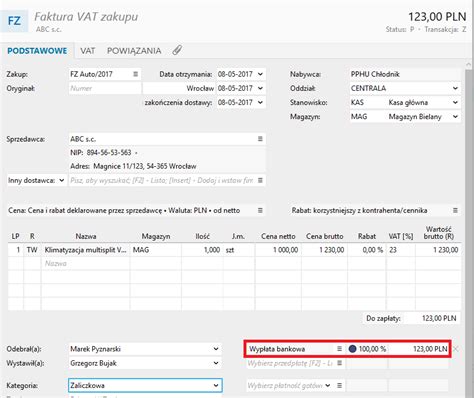
Task: Click the Wypłata bankowa 123,00 PLN amount
Action: 430,349
